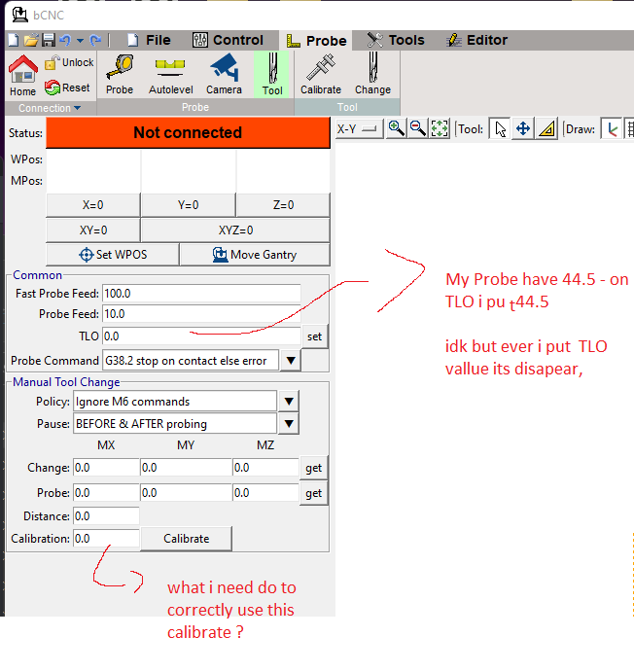Open the Probe Command dropdown arrow

click(291, 361)
